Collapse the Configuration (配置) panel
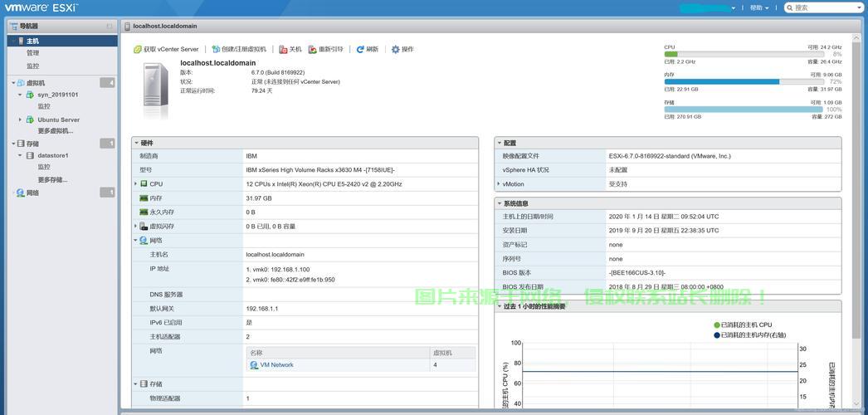The image size is (868, 415). 499,143
